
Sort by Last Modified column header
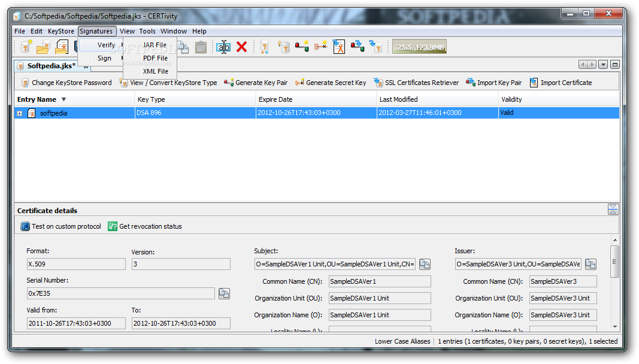click(438, 99)
